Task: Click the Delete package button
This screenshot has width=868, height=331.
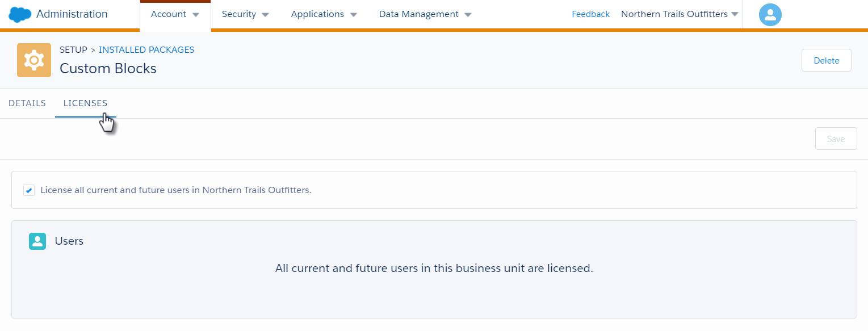Action: (x=826, y=61)
